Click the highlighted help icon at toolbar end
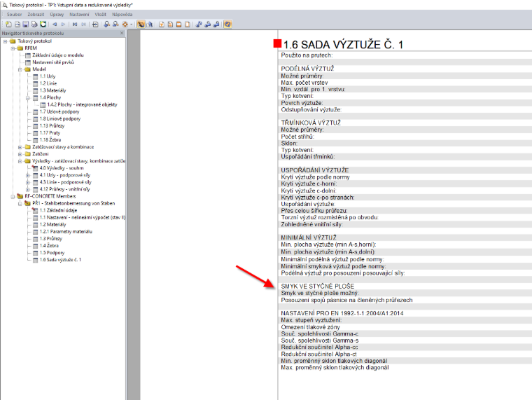The image size is (532, 400). click(227, 24)
